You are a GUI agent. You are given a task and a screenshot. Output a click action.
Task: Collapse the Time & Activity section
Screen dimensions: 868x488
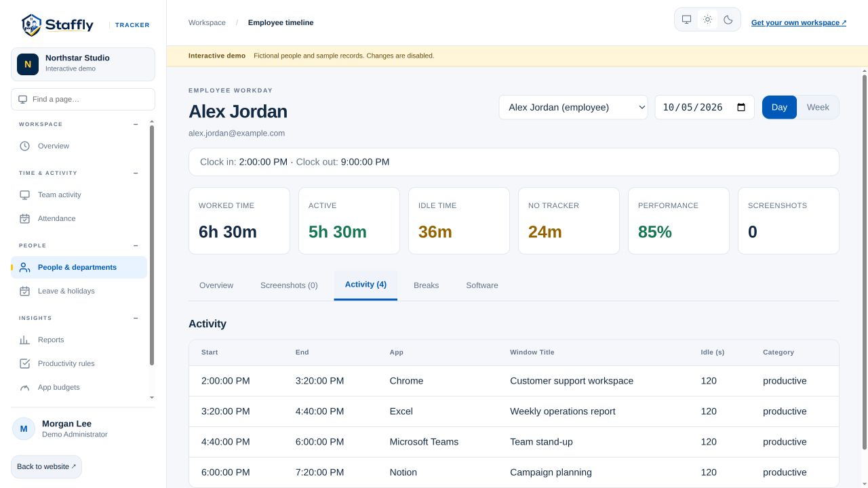point(136,173)
